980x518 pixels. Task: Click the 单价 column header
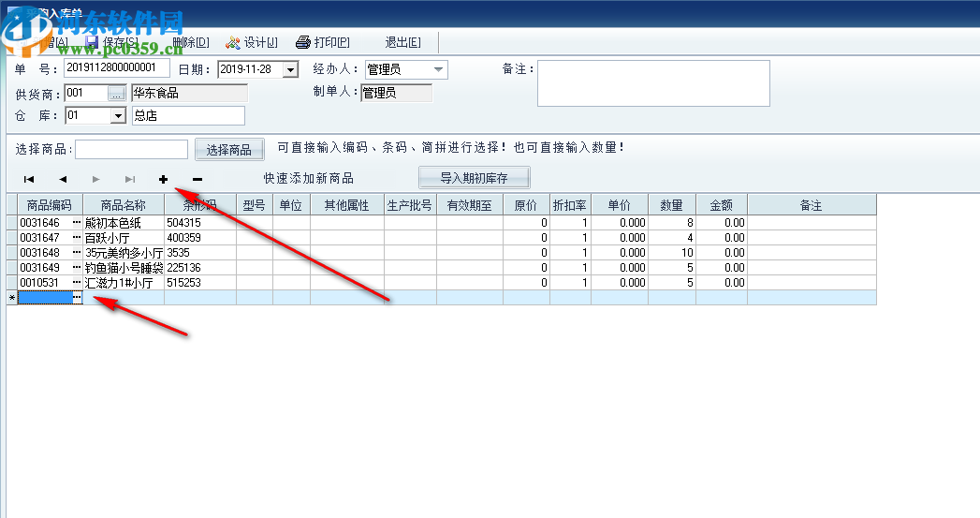[620, 205]
